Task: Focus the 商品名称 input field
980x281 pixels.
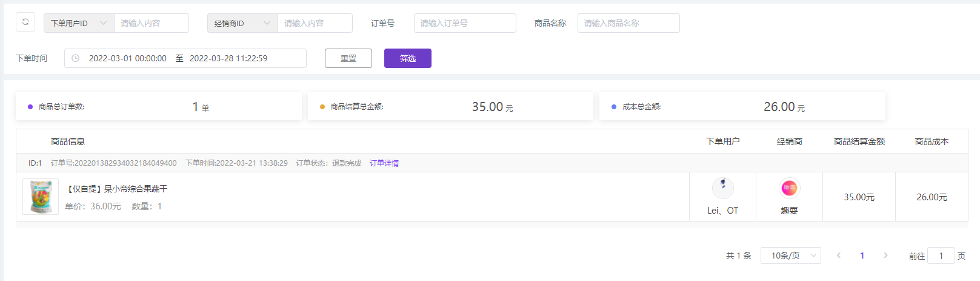Action: point(628,23)
